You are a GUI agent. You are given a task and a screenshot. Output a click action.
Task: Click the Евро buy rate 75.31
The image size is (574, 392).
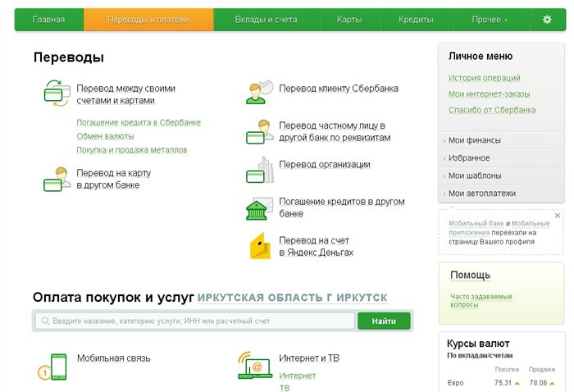[503, 383]
